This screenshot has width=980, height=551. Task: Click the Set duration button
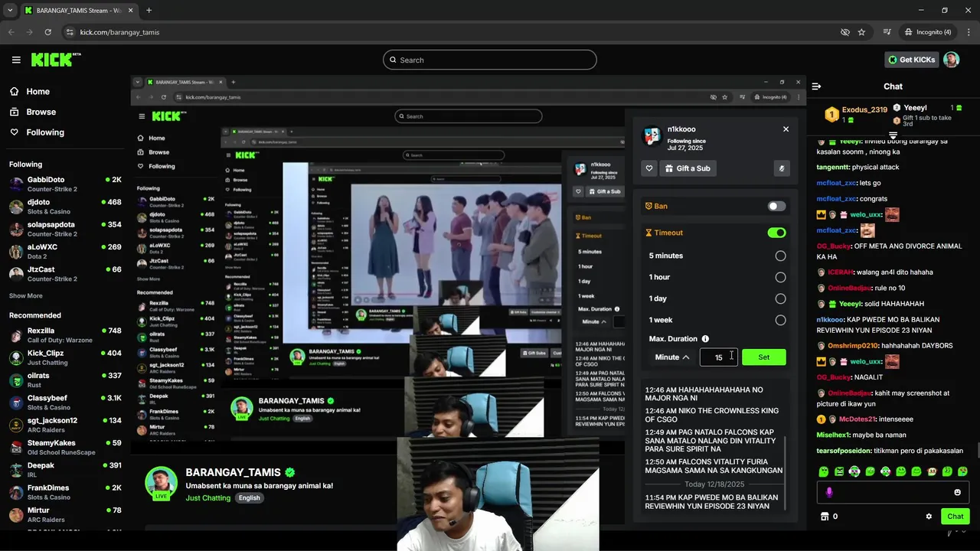pos(764,357)
